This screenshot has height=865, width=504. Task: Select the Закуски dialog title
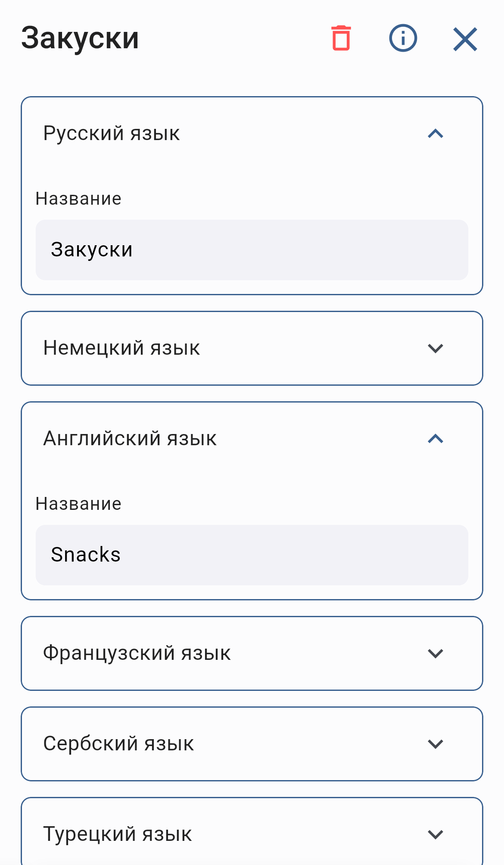(x=80, y=38)
